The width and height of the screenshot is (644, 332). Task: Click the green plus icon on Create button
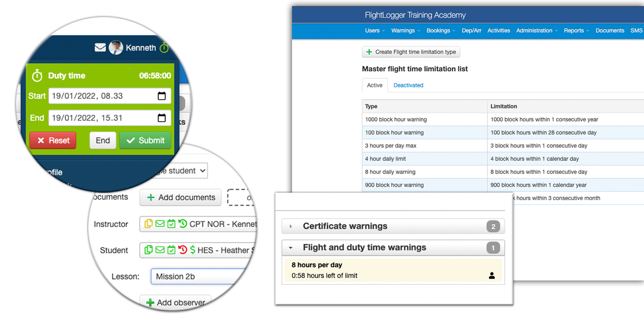[x=369, y=52]
